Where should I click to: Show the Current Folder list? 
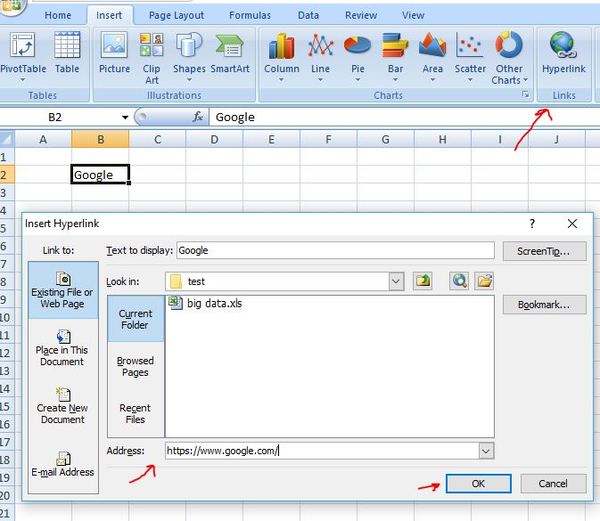click(136, 319)
